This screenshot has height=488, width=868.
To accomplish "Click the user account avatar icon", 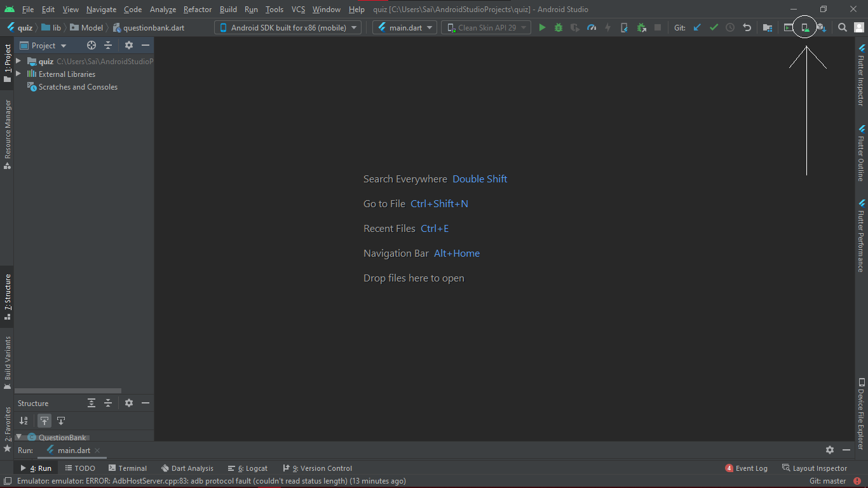I will (x=859, y=27).
